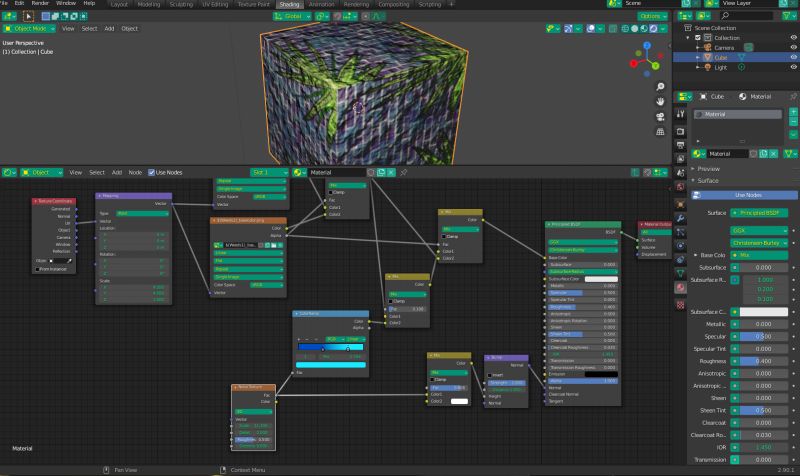Open the Output properties tab (printer icon)

(x=681, y=145)
